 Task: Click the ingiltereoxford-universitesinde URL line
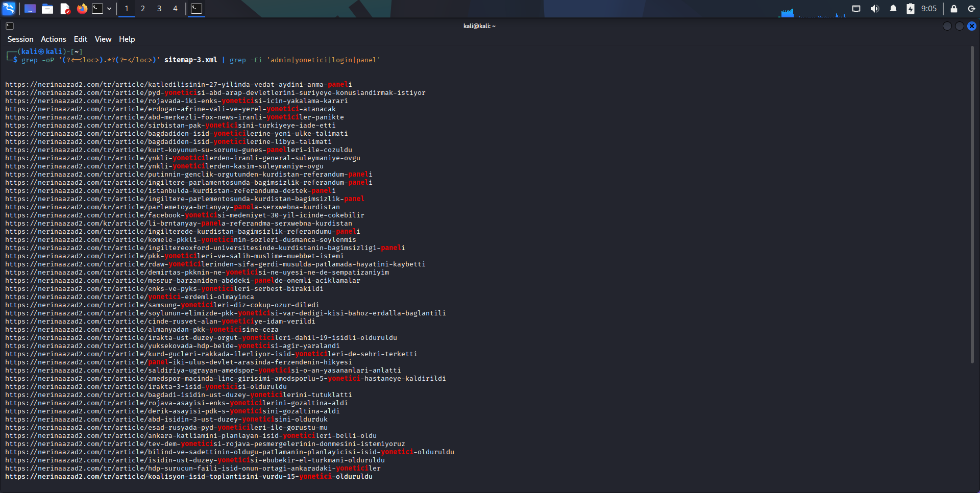pyautogui.click(x=205, y=248)
